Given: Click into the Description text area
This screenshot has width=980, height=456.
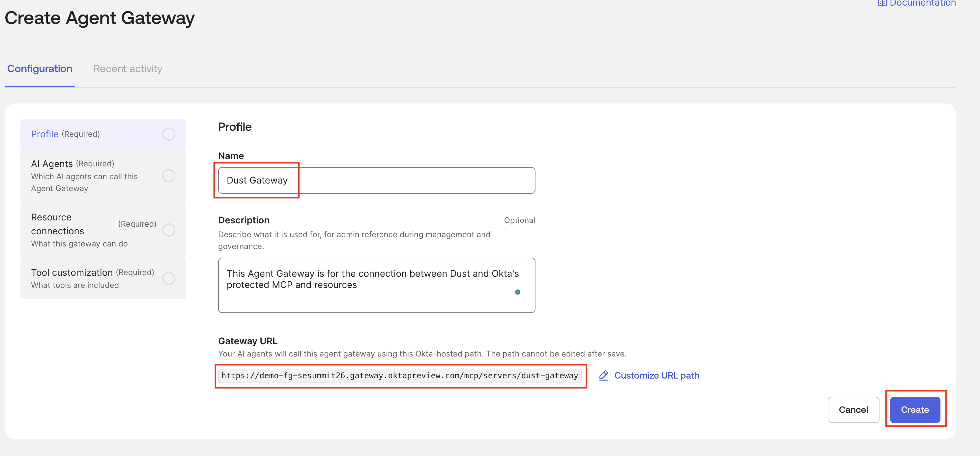Looking at the screenshot, I should coord(376,285).
